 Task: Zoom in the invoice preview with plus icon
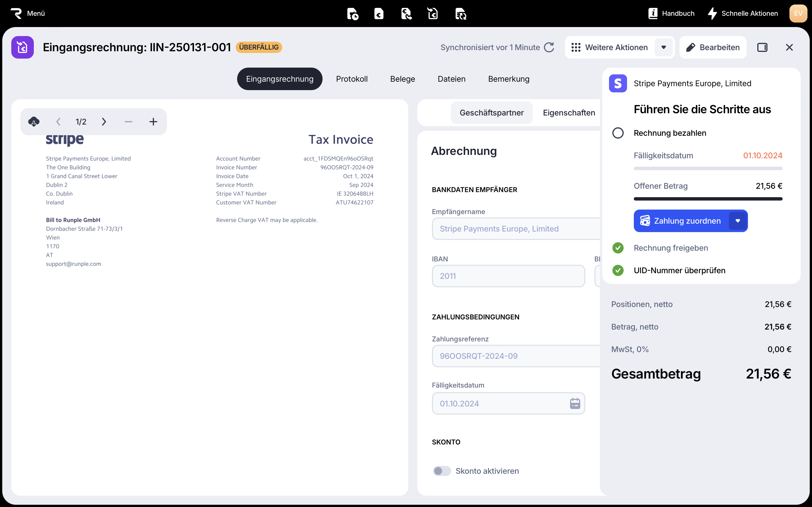coord(153,121)
